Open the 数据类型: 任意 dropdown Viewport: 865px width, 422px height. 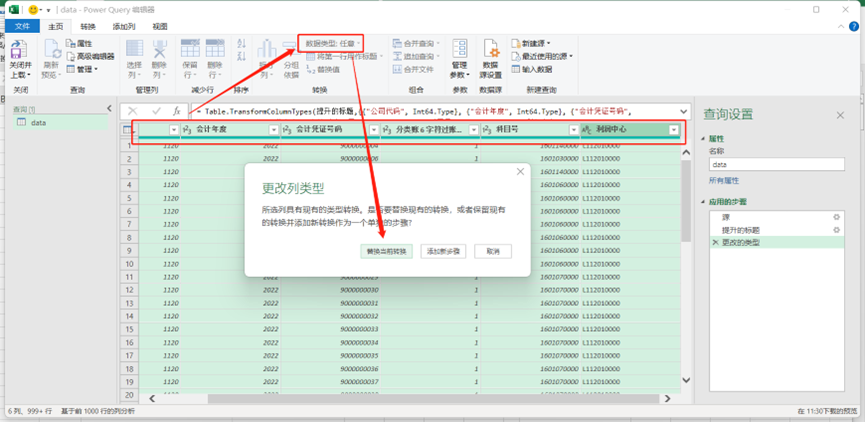(x=333, y=43)
